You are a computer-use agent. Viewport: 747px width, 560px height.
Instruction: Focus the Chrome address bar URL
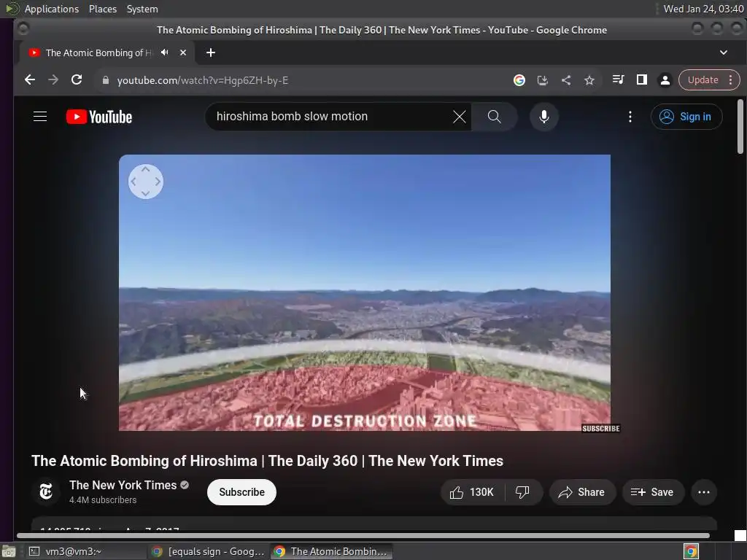point(203,80)
